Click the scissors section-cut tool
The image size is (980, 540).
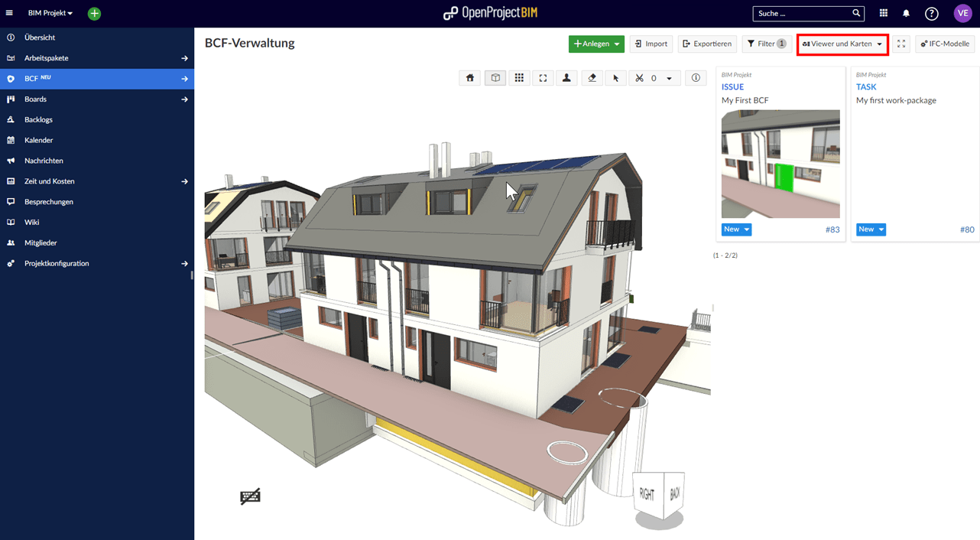point(641,77)
